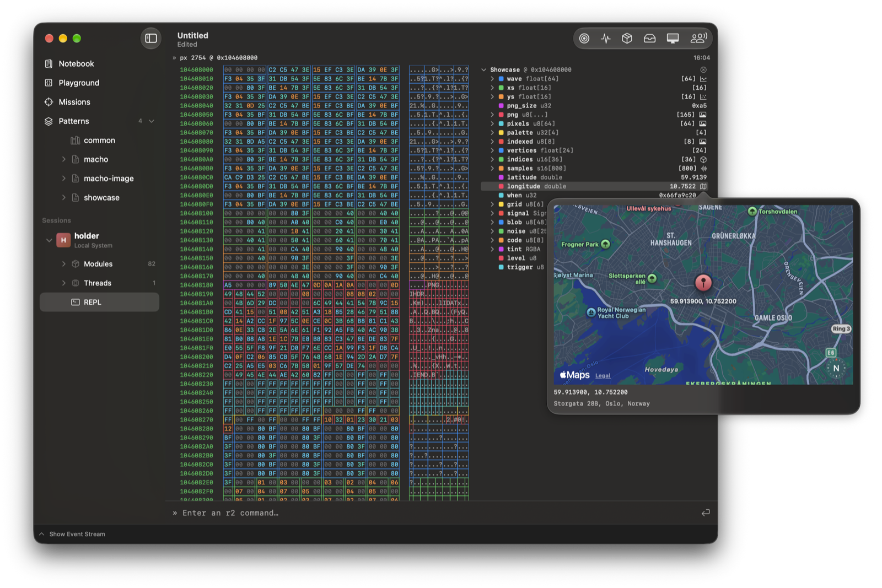Expand the Modules tree item

coord(64,264)
